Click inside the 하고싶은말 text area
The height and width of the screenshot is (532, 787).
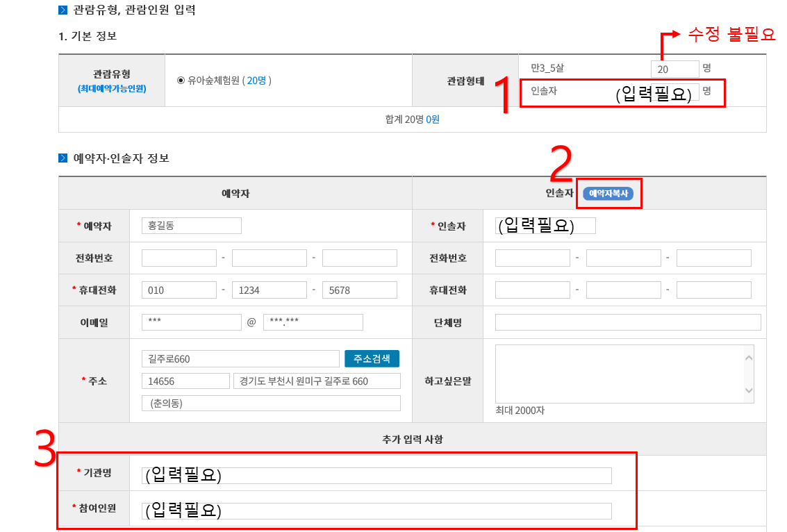[618, 373]
